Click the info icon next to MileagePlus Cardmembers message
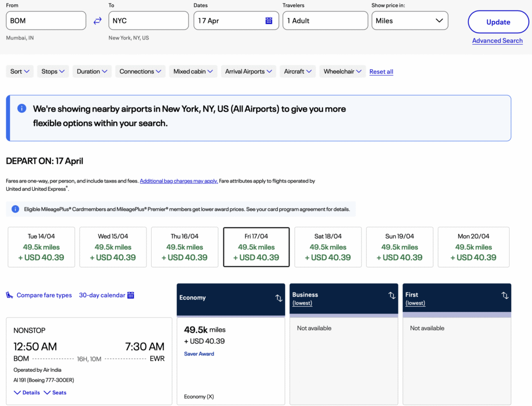Image resolution: width=532 pixels, height=406 pixels. click(16, 208)
